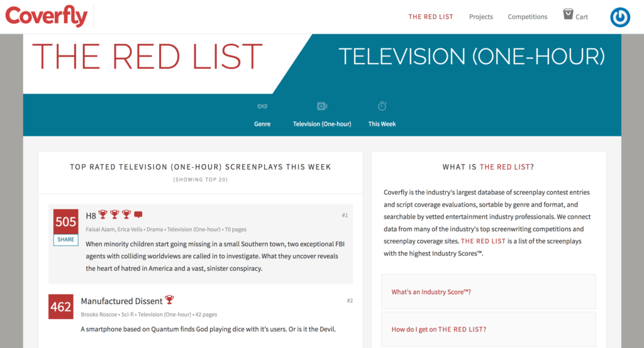Click THE RED LIST link inside the description paragraph
The height and width of the screenshot is (348, 644).
coord(483,241)
